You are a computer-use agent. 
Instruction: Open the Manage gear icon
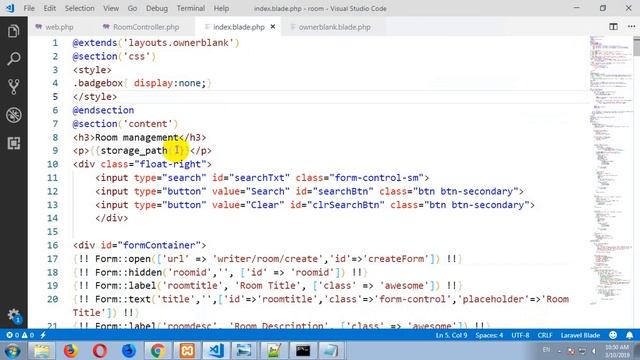point(14,316)
